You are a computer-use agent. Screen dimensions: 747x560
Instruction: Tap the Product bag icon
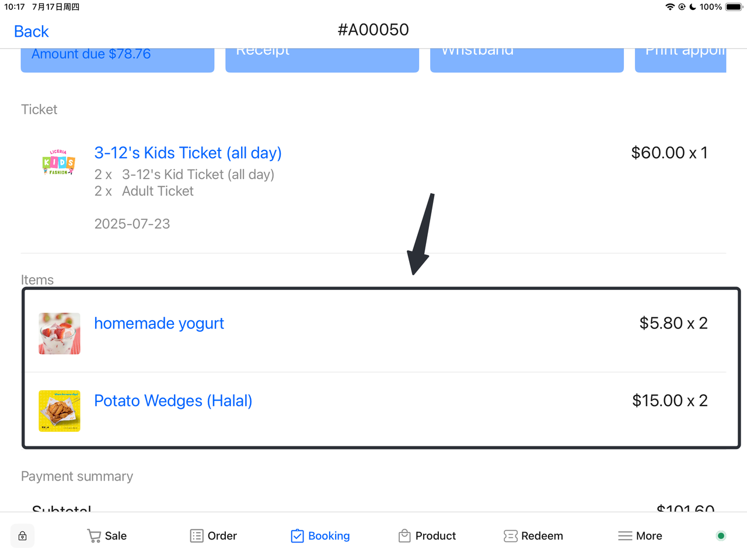(404, 536)
